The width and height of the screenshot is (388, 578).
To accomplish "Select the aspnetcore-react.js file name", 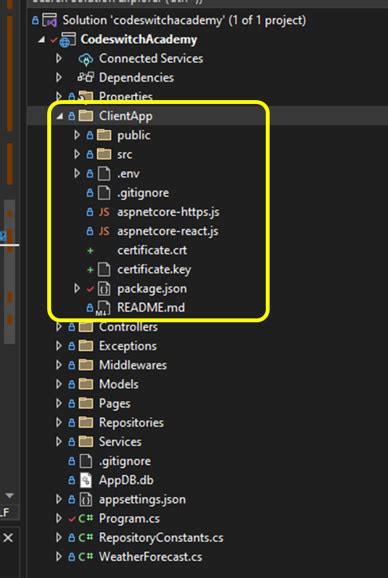I will pyautogui.click(x=168, y=231).
